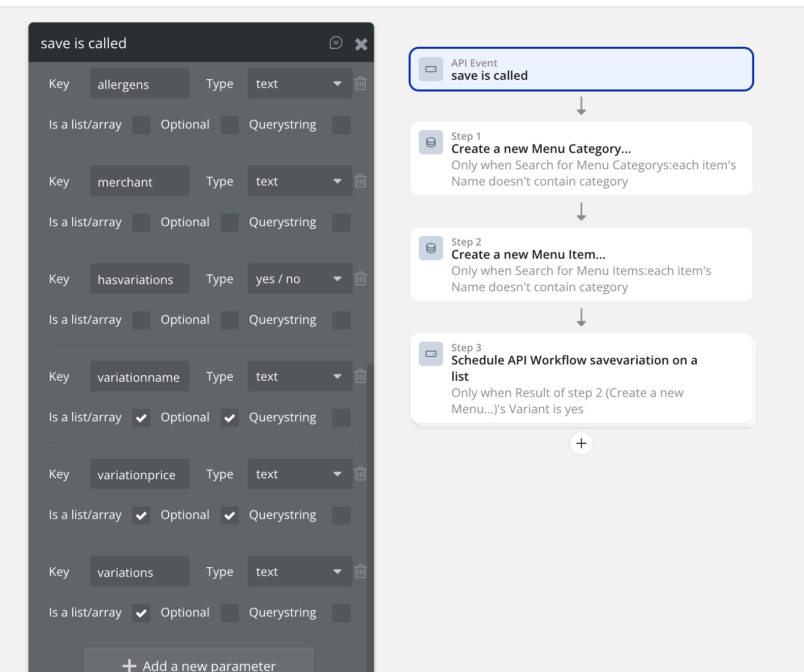Enable Querystring for variations
804x672 pixels.
(x=342, y=613)
